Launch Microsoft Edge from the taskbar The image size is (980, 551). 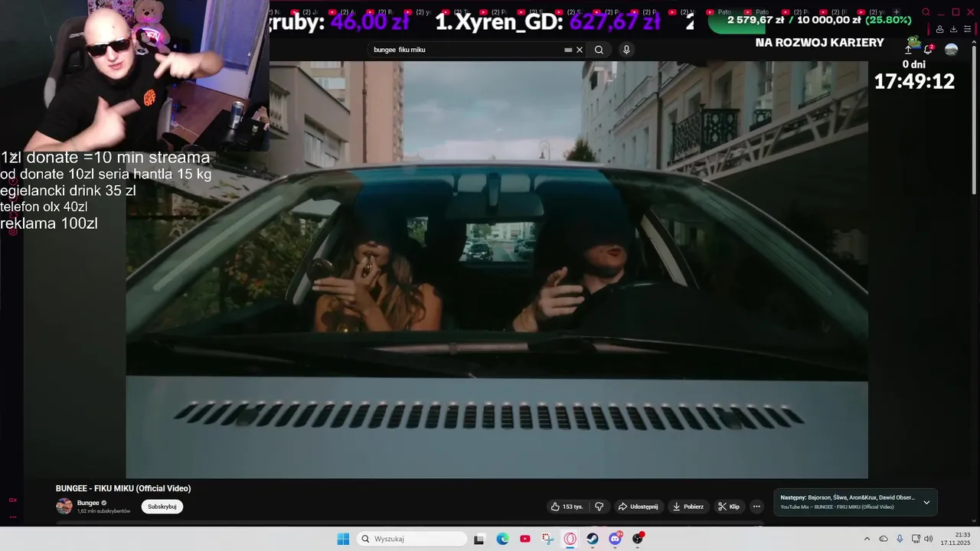tap(502, 539)
